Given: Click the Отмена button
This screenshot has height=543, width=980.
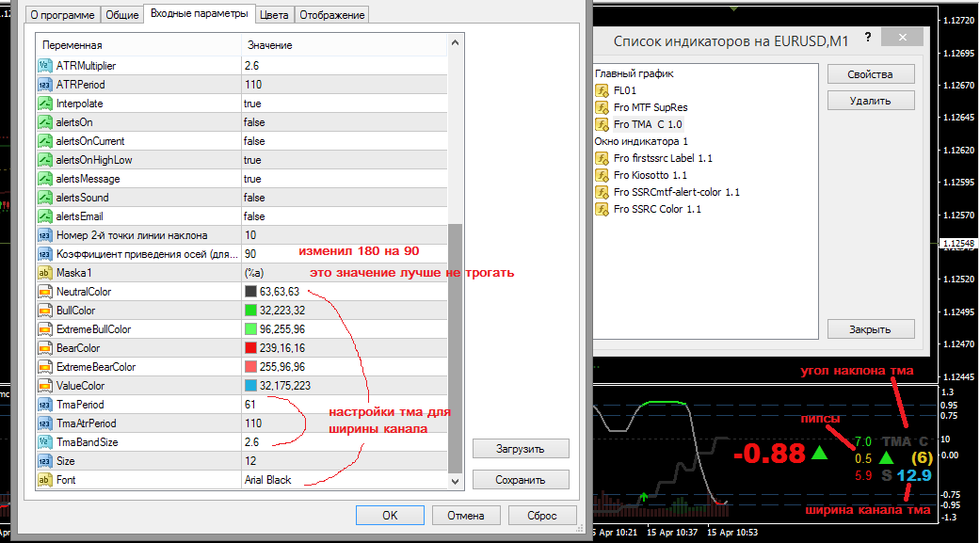Looking at the screenshot, I should click(x=466, y=516).
